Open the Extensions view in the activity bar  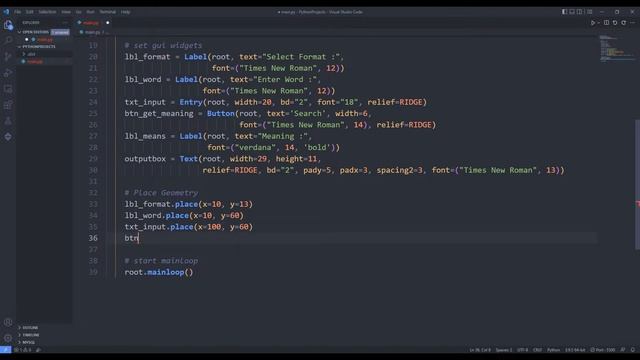tap(8, 104)
